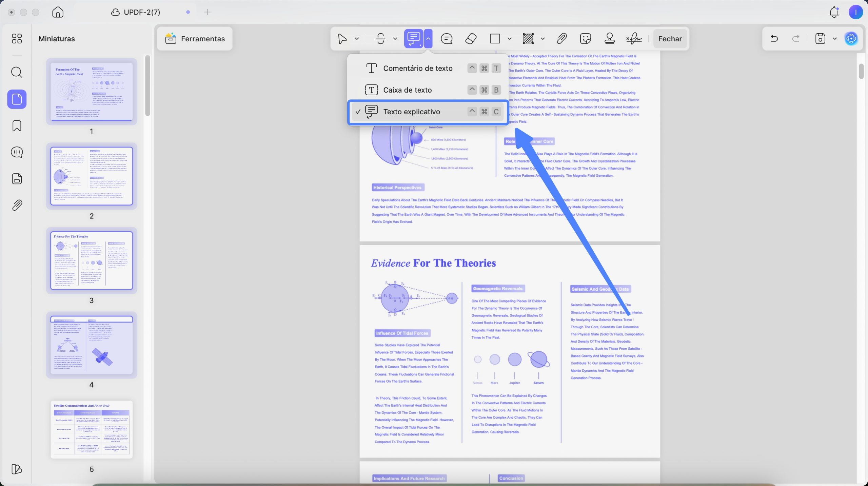This screenshot has width=868, height=486.
Task: Select the attach file paperclip tool
Action: click(x=562, y=39)
